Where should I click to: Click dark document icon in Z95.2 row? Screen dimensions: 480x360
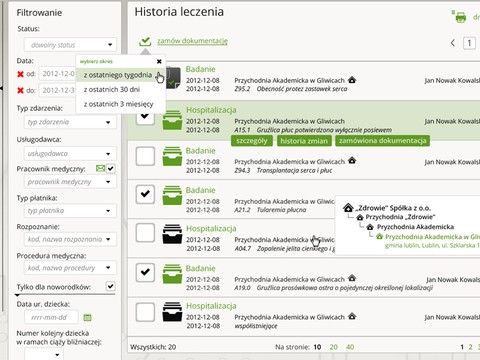173,78
